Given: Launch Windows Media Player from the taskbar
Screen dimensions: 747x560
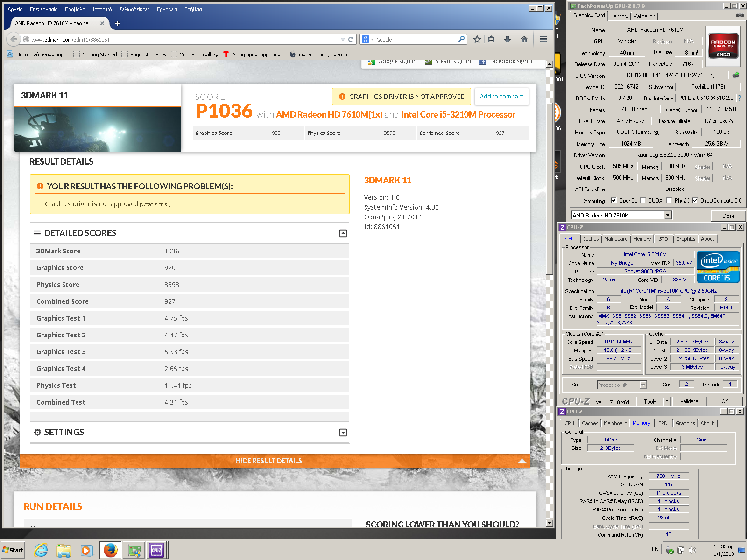Looking at the screenshot, I should pyautogui.click(x=86, y=551).
